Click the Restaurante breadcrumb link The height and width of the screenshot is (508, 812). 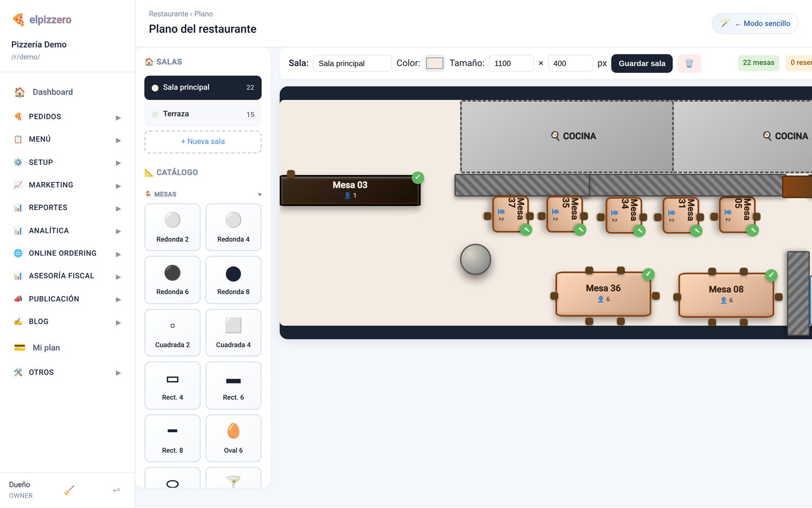[x=168, y=14]
